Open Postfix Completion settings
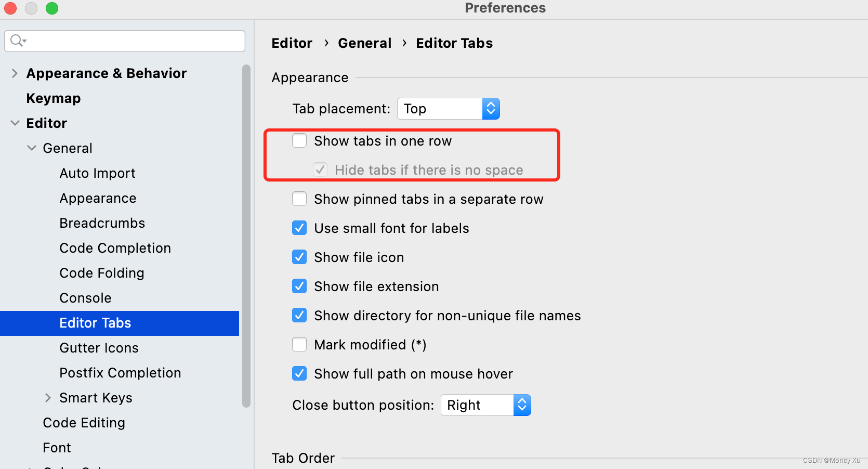The height and width of the screenshot is (469, 868). click(120, 373)
